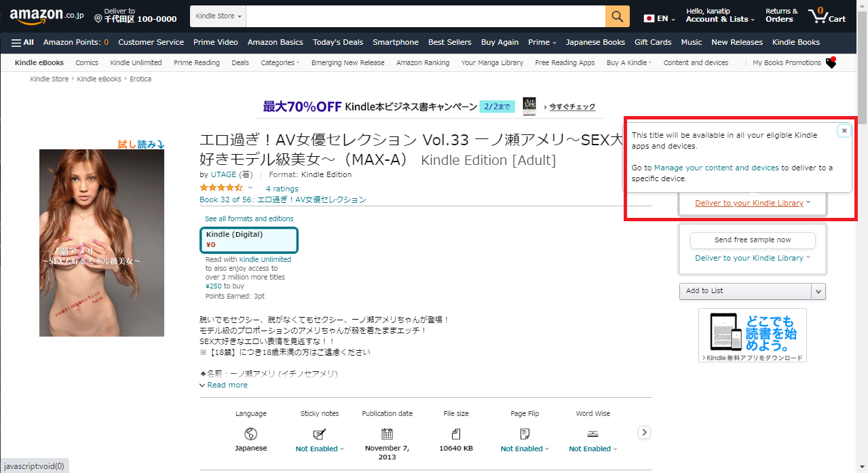This screenshot has height=473, width=868.
Task: Click the orange search magnifier button
Action: tap(617, 16)
